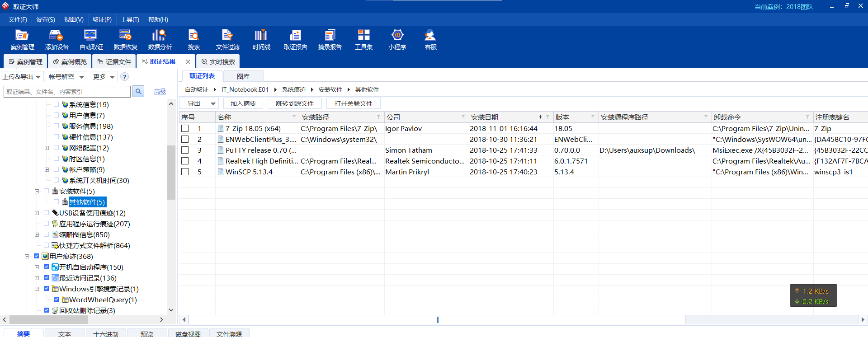This screenshot has width=868, height=337.
Task: Check the row 1 7-Zip checkbox
Action: pyautogui.click(x=185, y=128)
